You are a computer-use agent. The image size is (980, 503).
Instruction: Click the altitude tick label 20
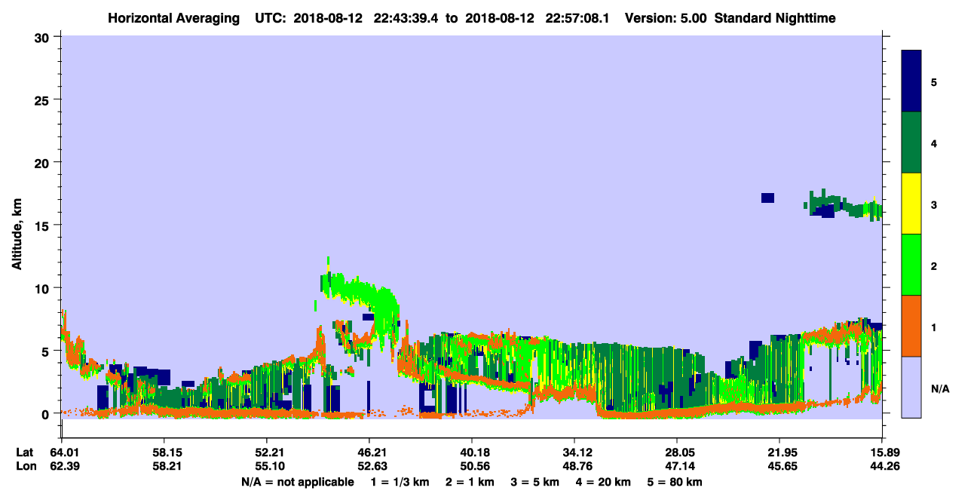[44, 162]
